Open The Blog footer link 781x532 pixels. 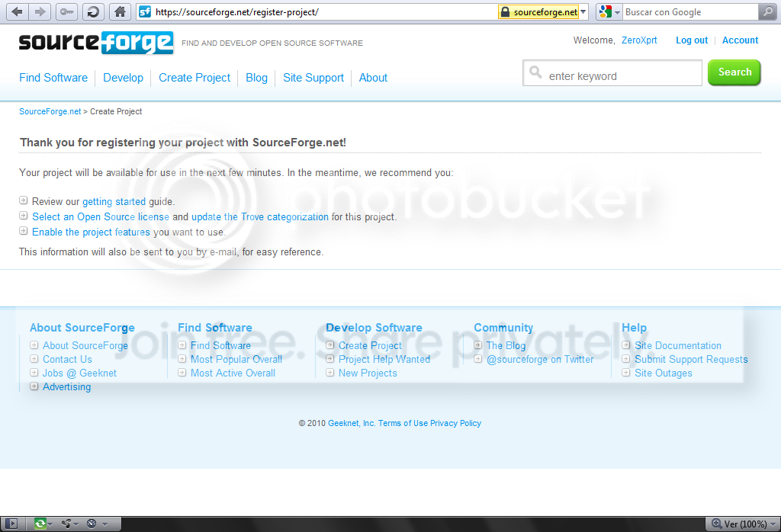[506, 345]
